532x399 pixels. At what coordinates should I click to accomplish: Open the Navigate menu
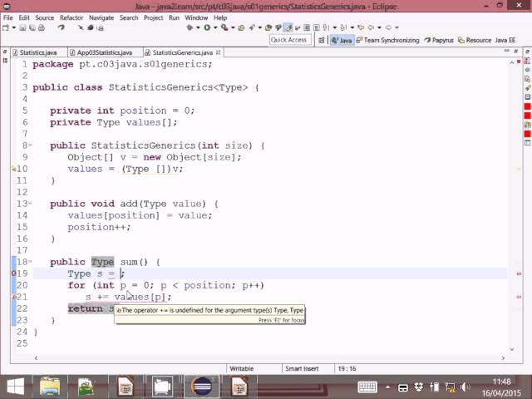101,17
